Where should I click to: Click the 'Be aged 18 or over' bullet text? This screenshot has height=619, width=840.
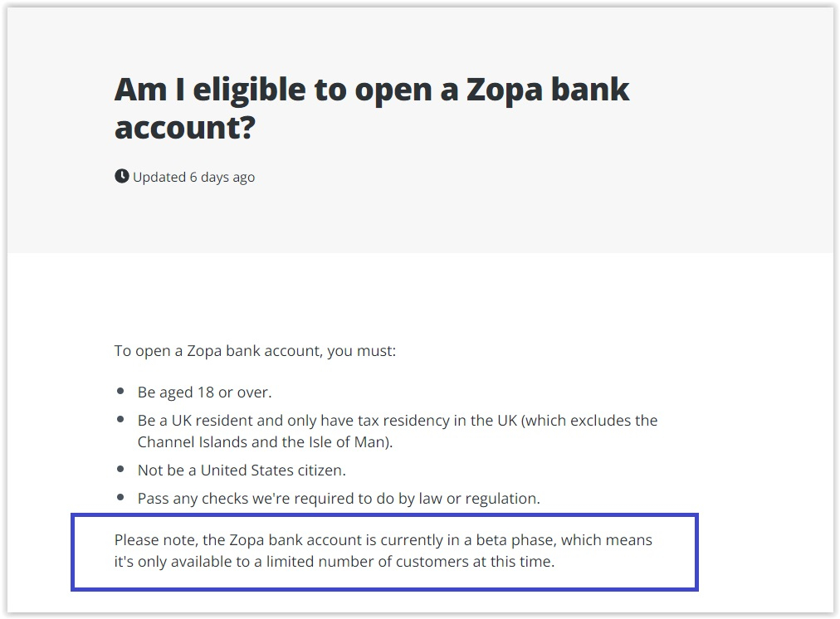point(205,392)
